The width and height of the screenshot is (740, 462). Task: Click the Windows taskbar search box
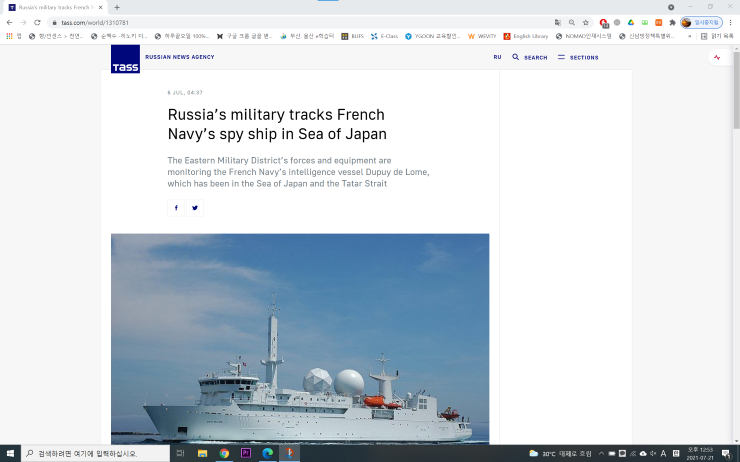point(95,453)
